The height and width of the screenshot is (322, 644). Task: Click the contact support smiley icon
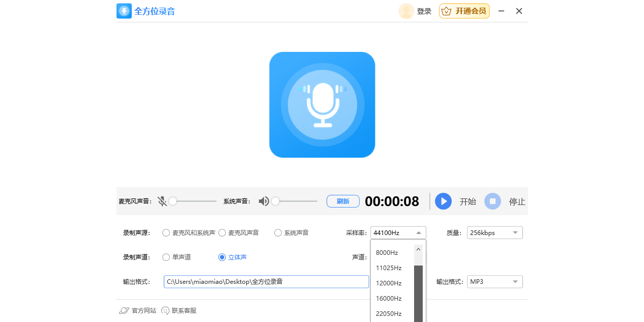tap(165, 311)
